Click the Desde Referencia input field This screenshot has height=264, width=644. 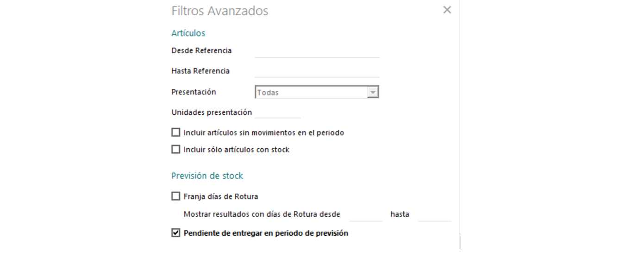click(317, 51)
